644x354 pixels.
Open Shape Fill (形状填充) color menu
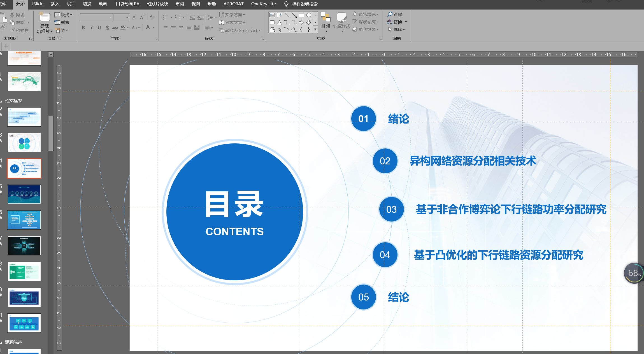click(x=366, y=14)
